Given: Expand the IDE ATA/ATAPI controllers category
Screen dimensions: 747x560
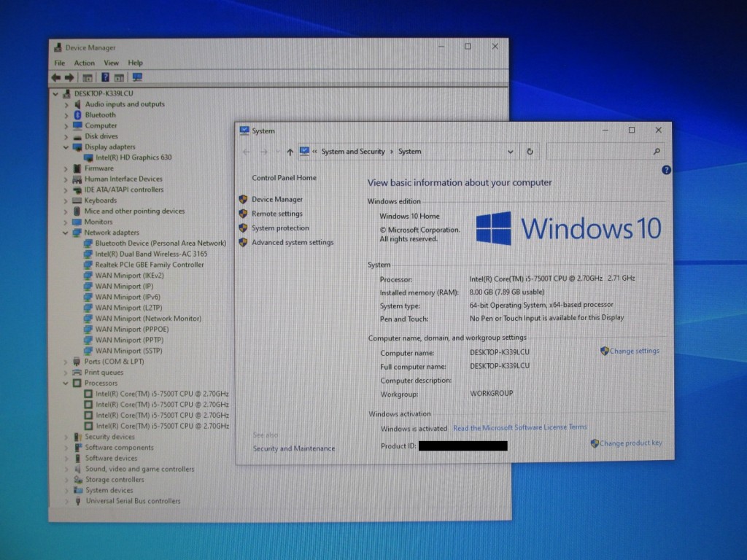Looking at the screenshot, I should point(66,190).
